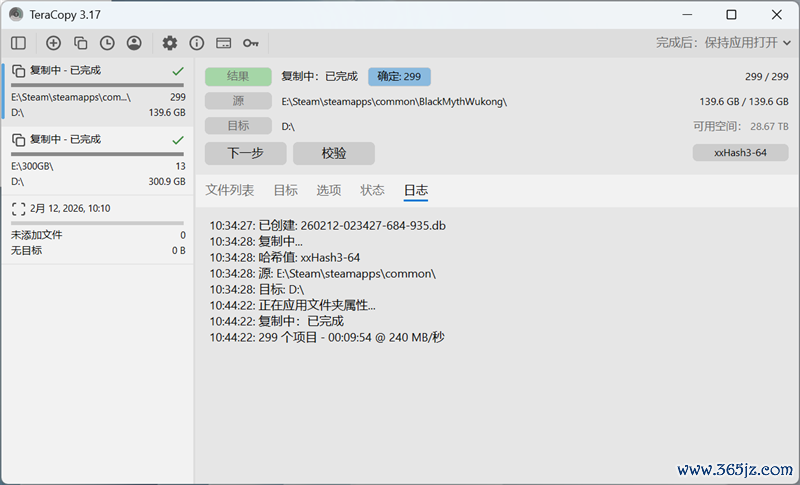This screenshot has height=485, width=800.
Task: Open the 选项 tab
Action: [329, 191]
